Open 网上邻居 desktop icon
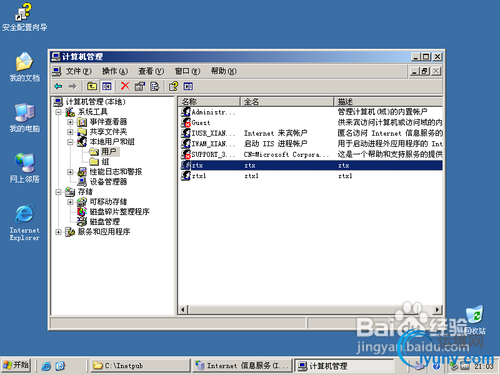The height and width of the screenshot is (375, 500). 24,168
